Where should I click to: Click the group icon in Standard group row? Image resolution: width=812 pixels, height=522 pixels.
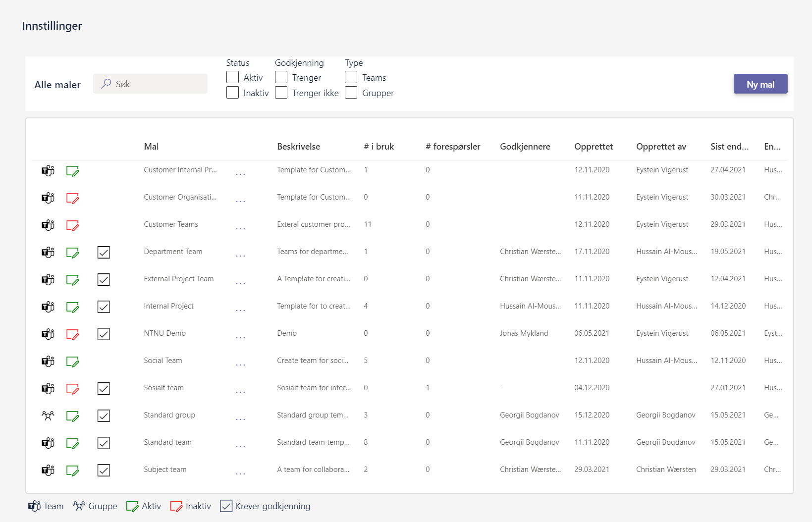[x=48, y=416]
